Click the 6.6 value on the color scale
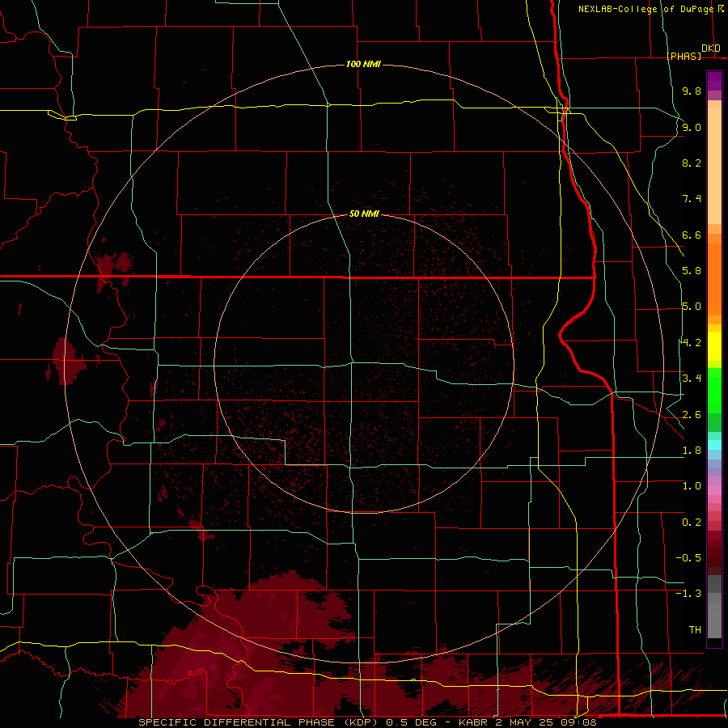Screen dimensions: 728x728 pyautogui.click(x=692, y=235)
